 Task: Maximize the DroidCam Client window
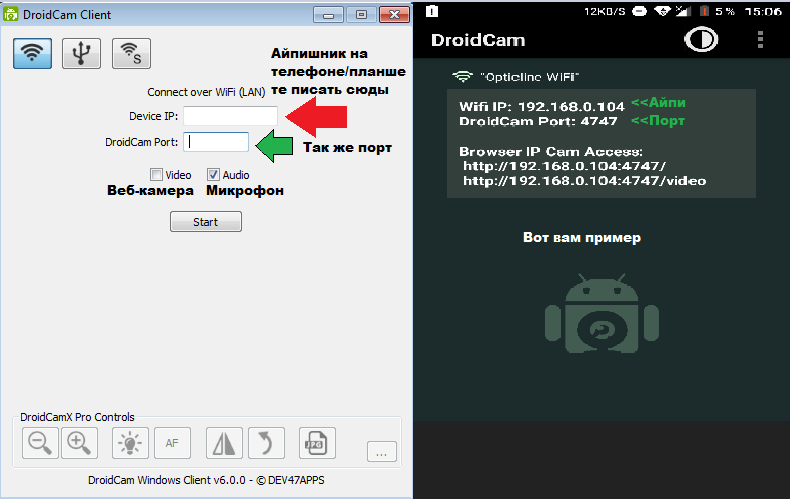(x=361, y=15)
